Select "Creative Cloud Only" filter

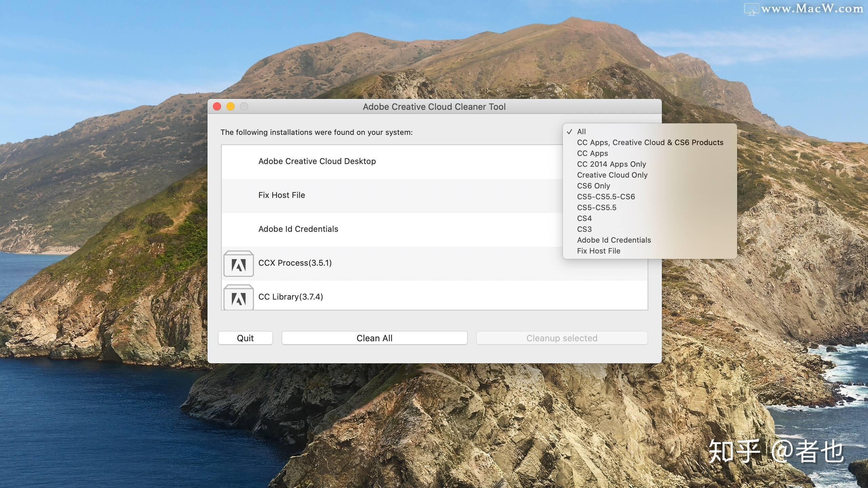[x=612, y=175]
